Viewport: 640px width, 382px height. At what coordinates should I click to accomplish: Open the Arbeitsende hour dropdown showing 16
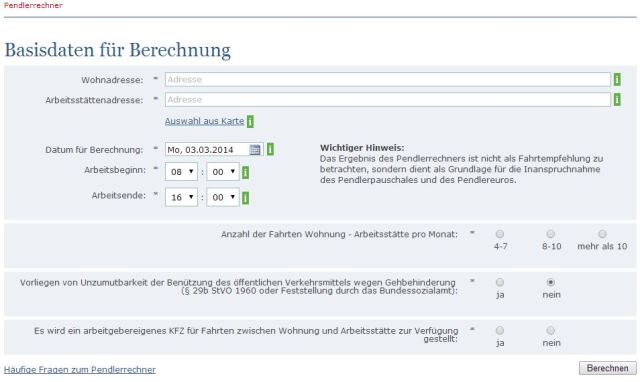(x=181, y=198)
